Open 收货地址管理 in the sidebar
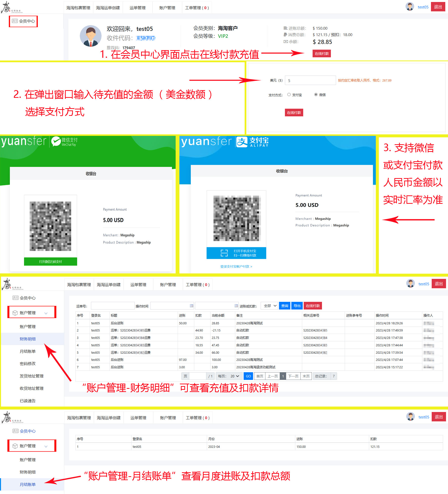 pos(32,388)
